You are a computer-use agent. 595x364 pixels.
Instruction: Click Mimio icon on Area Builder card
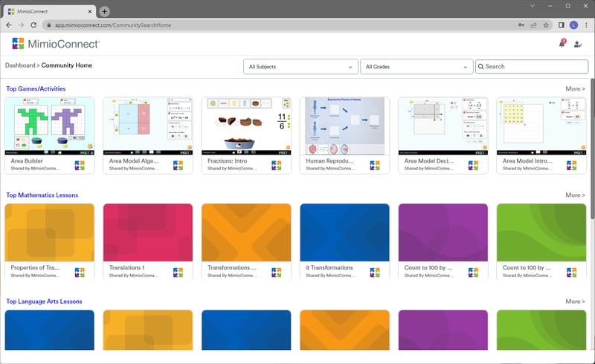80,166
